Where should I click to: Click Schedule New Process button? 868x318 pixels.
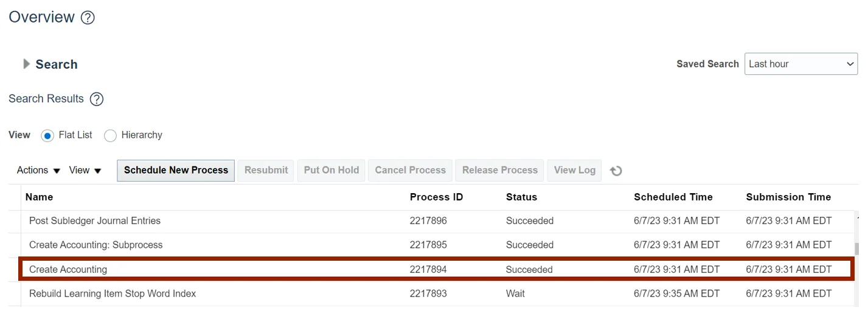click(176, 171)
